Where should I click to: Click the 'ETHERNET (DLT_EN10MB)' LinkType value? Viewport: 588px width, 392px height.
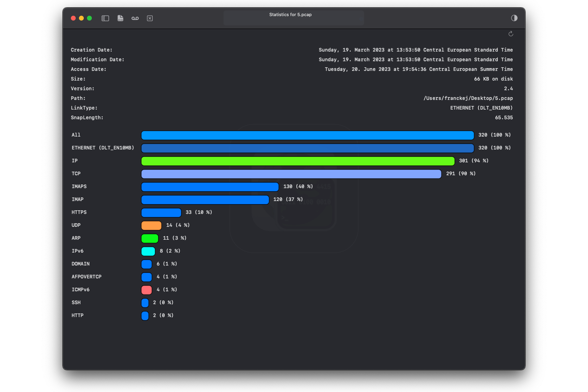click(481, 108)
